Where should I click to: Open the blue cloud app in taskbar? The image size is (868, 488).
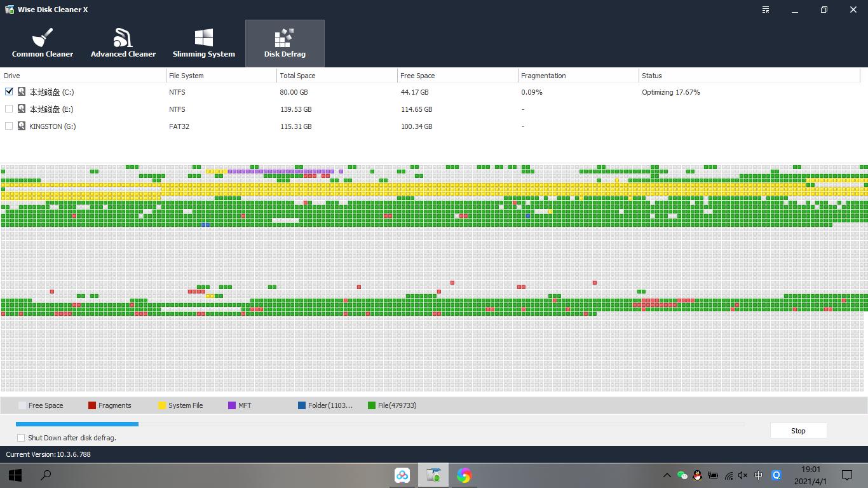click(402, 475)
